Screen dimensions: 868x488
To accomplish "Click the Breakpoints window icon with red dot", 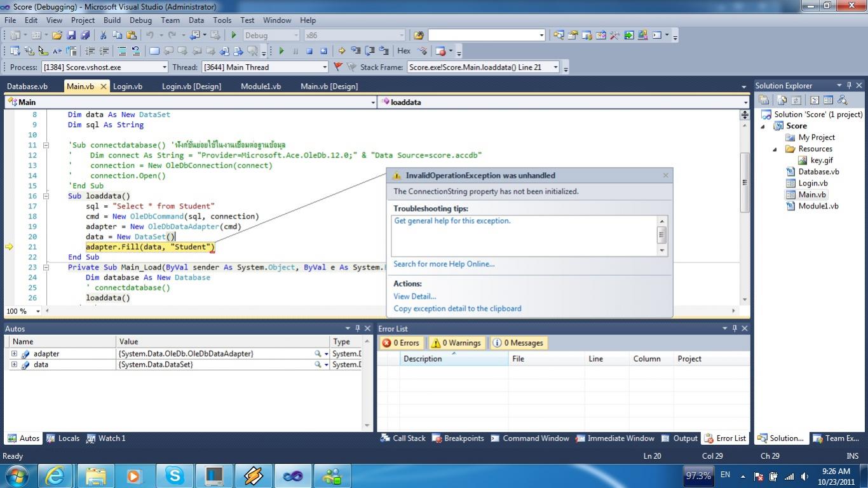I will coord(441,51).
